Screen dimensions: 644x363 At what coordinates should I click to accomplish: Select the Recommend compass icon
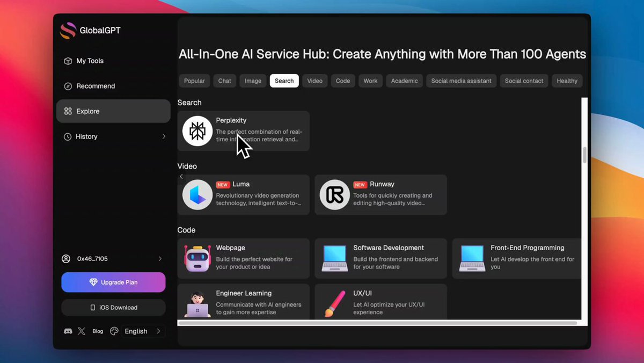[x=68, y=86]
